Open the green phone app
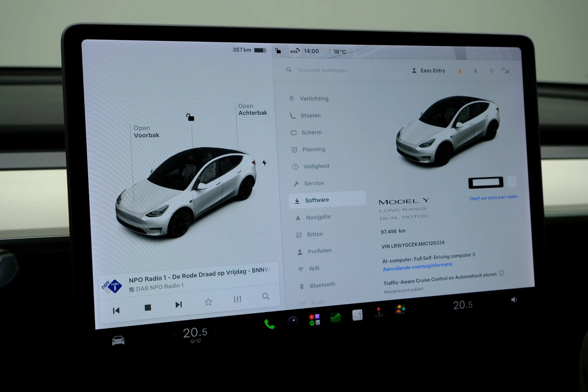The image size is (588, 392). tap(269, 324)
